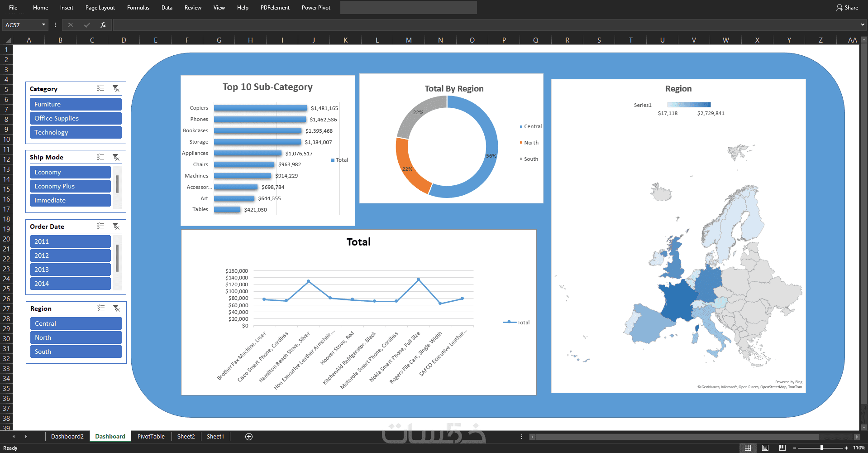The height and width of the screenshot is (453, 868).
Task: Switch to Page Layout view icon
Action: point(765,448)
